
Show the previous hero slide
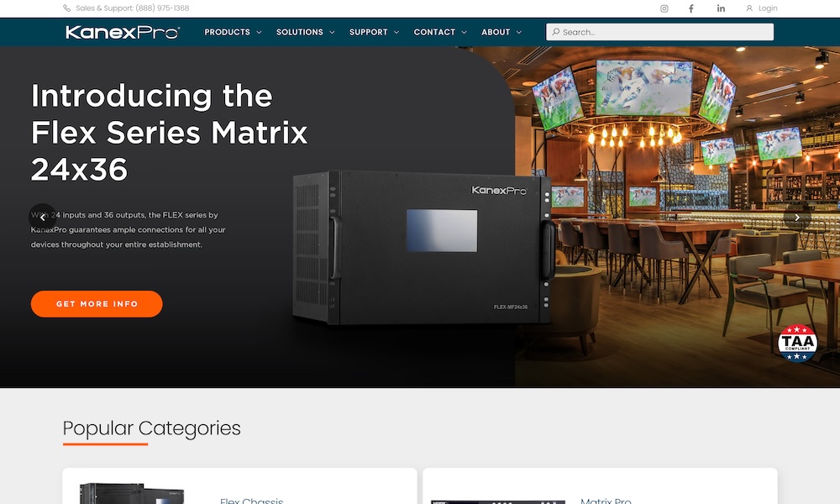(42, 218)
